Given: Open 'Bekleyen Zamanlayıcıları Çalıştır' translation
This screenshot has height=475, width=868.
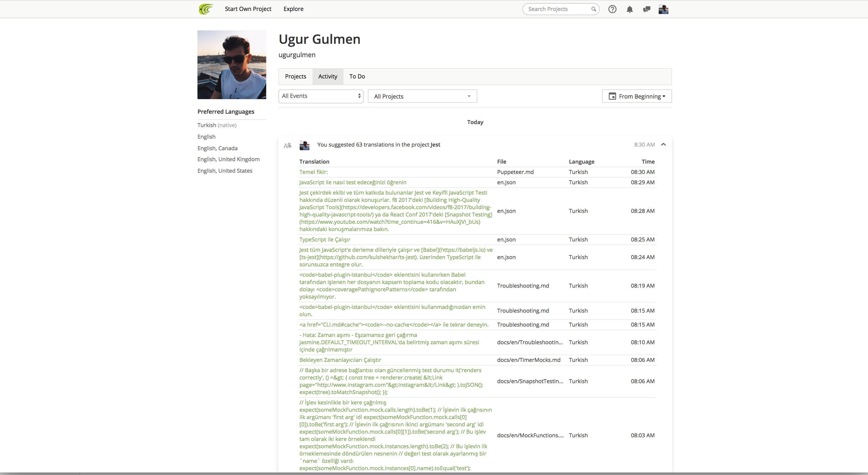Looking at the screenshot, I should (340, 360).
